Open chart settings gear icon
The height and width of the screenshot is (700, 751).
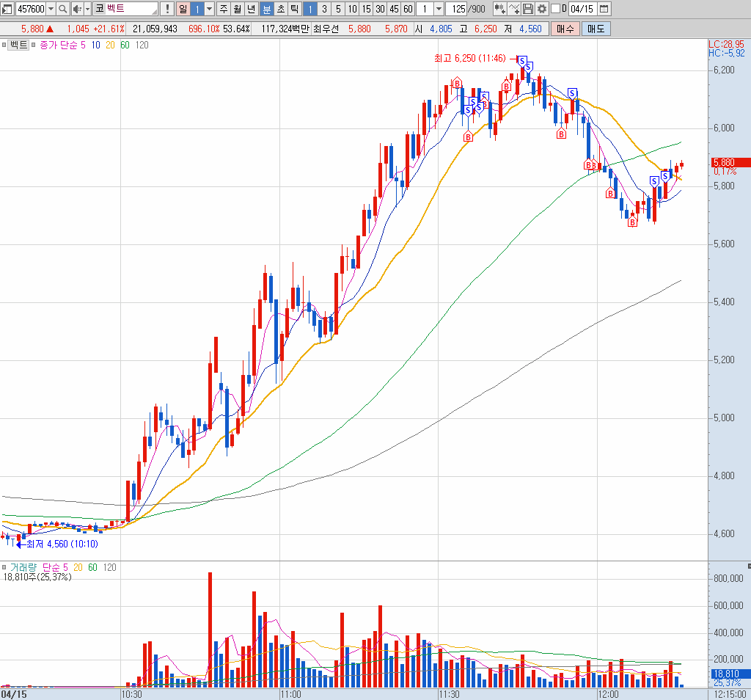pos(541,9)
